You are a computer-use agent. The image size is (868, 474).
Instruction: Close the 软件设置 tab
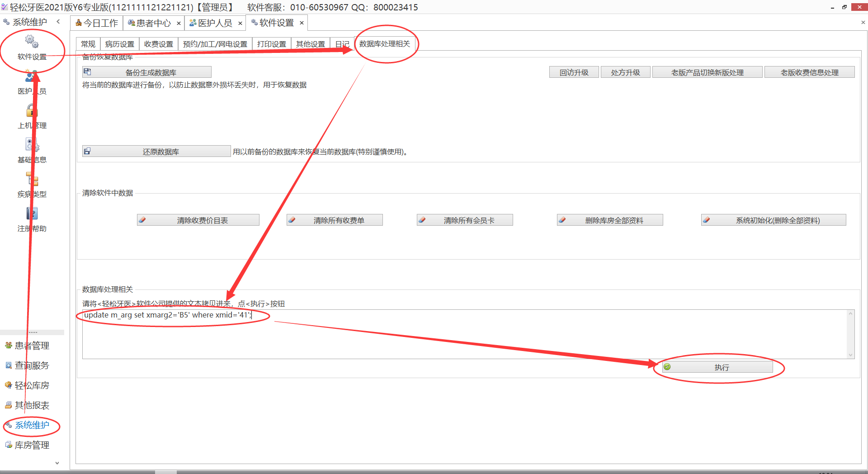[x=302, y=23]
